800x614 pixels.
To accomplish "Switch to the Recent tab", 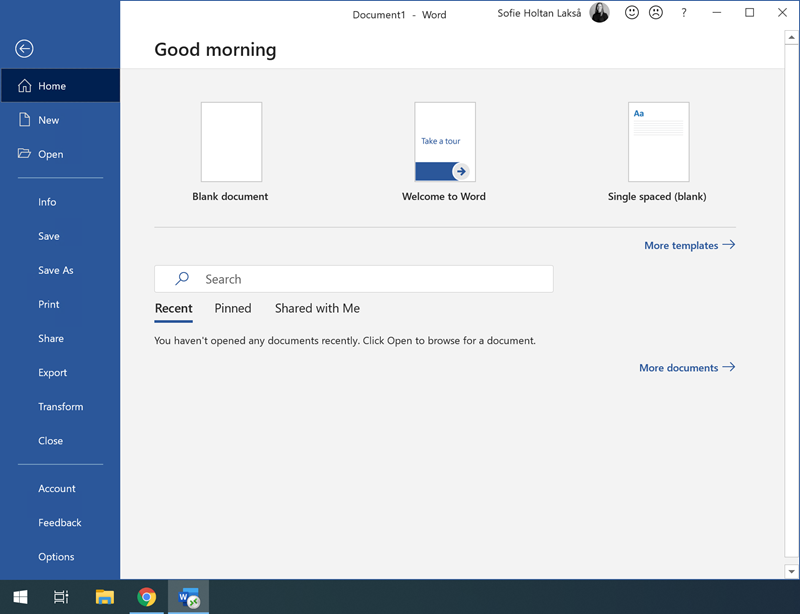I will pos(173,309).
